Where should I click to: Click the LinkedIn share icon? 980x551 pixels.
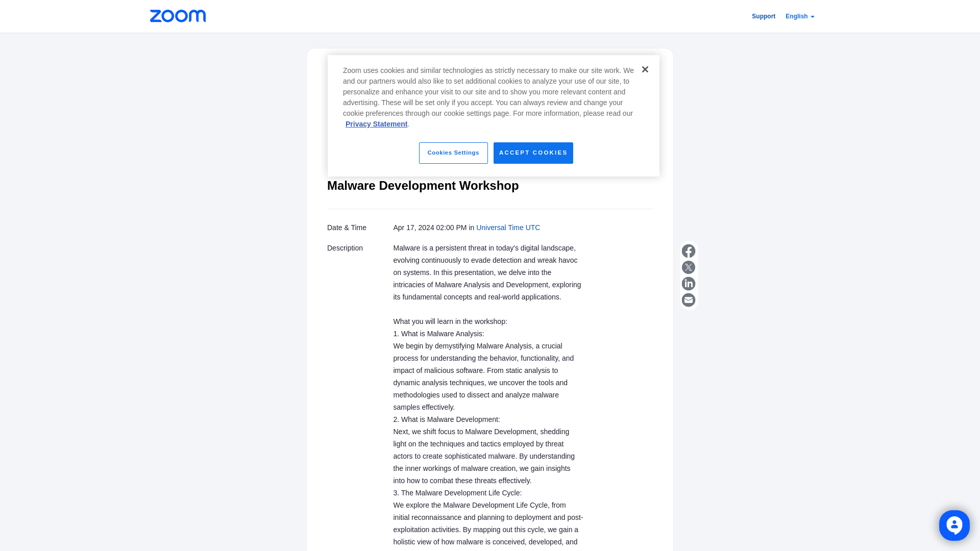click(688, 283)
